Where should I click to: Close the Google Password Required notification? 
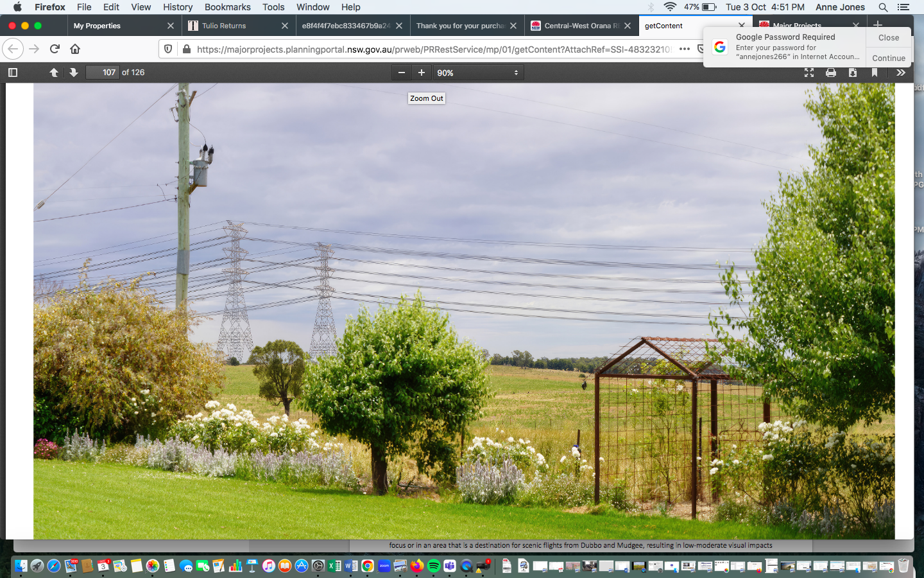click(888, 38)
